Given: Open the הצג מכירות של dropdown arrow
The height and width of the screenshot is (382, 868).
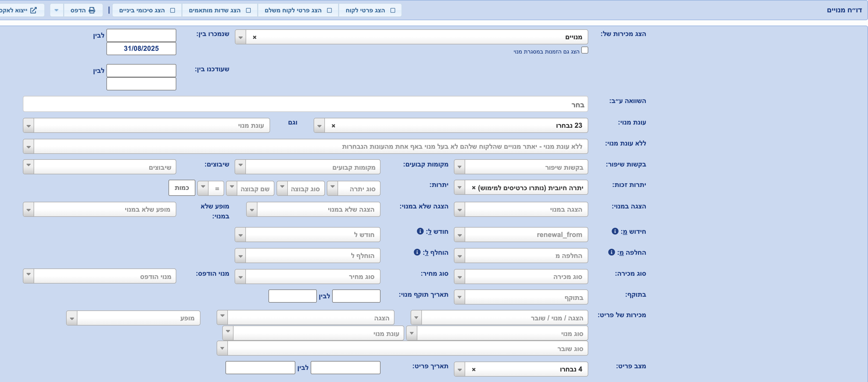Looking at the screenshot, I should click(x=241, y=37).
